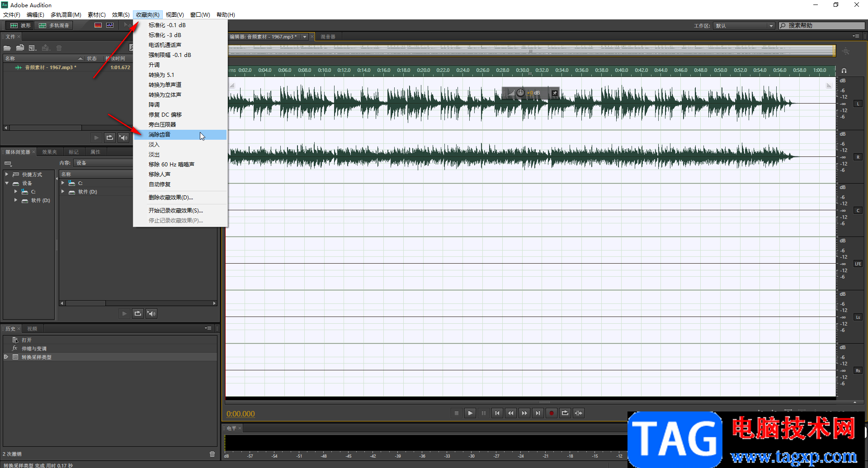The height and width of the screenshot is (468, 868).
Task: Expand Software (D:) in the left tree
Action: tap(16, 200)
